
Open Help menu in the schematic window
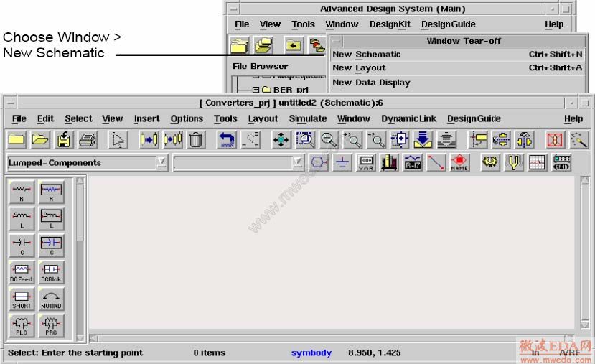point(573,118)
